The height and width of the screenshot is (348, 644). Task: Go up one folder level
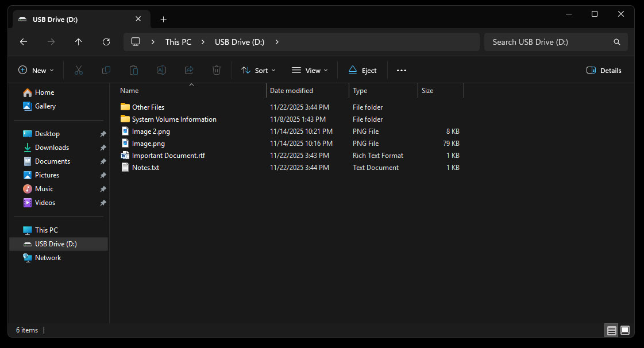coord(79,42)
